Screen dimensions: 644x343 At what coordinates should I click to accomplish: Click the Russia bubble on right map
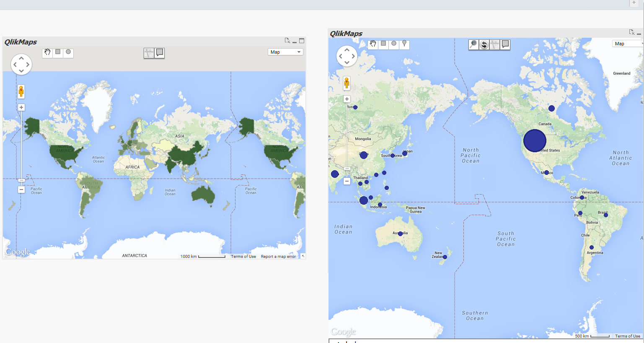(355, 107)
